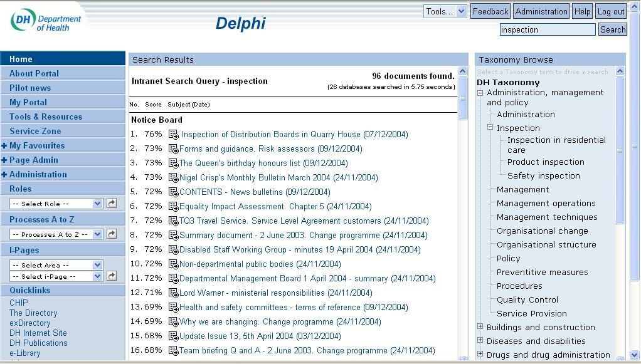Expand Page Admin in the sidebar
The image size is (641, 364).
coord(4,160)
